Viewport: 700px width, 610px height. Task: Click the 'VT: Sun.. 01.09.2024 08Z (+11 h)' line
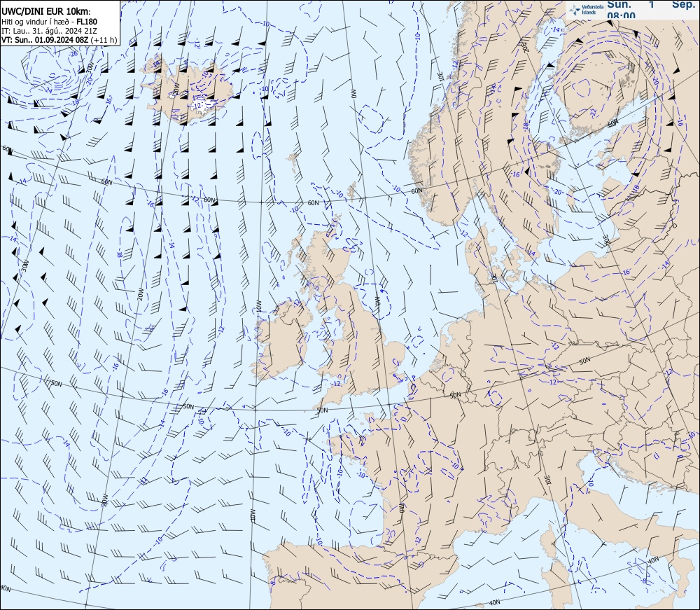coord(59,40)
